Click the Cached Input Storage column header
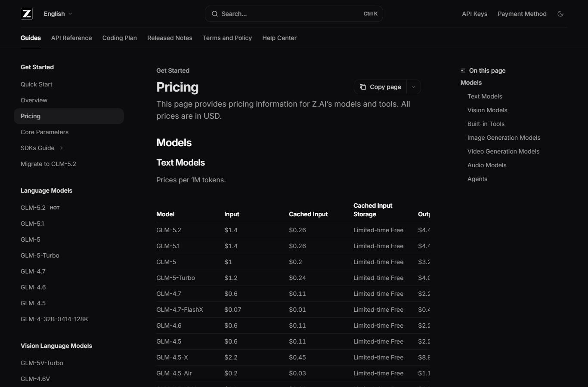This screenshot has width=588, height=387. point(373,210)
